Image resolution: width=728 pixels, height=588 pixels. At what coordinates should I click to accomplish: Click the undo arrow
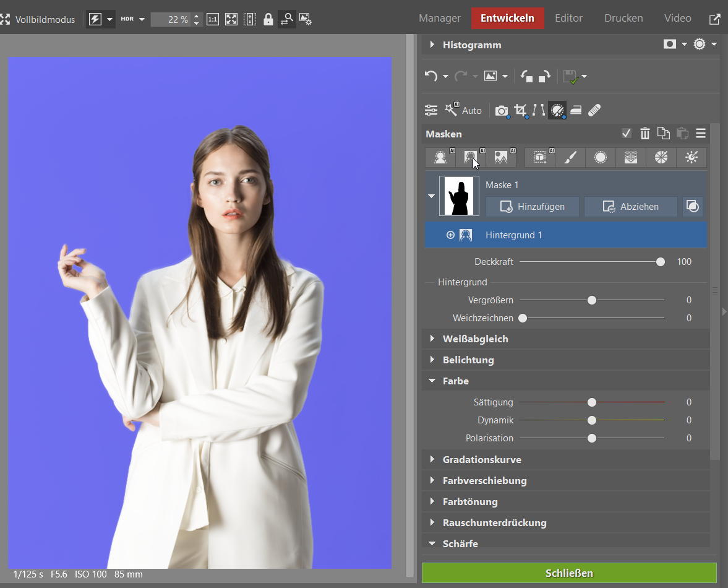[431, 76]
